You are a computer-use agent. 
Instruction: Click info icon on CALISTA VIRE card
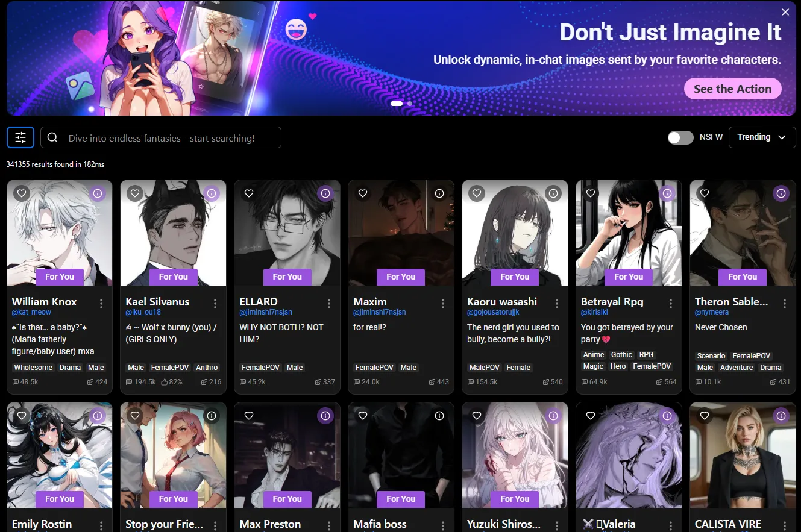pos(781,416)
